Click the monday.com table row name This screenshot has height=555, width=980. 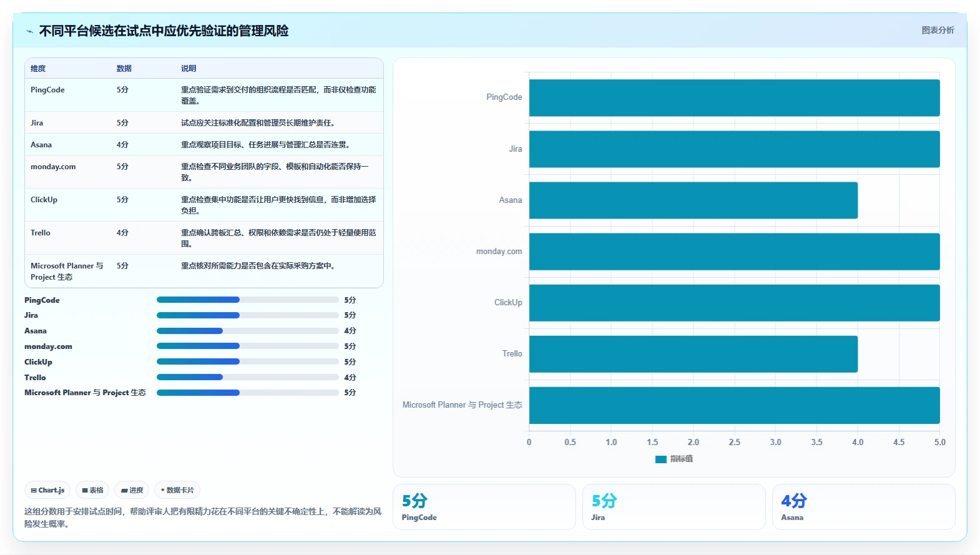53,167
